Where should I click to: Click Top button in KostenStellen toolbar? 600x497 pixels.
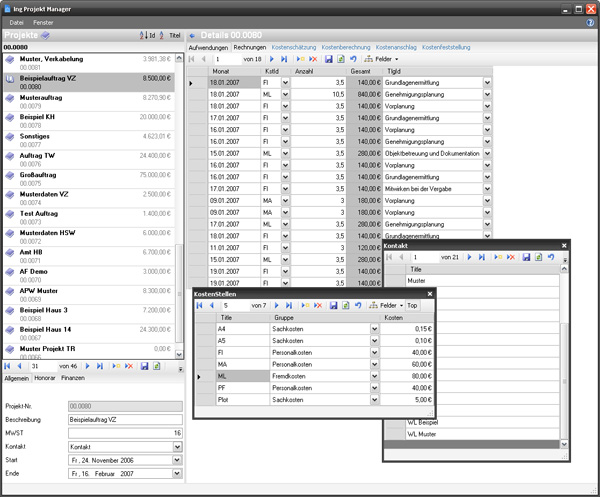412,305
